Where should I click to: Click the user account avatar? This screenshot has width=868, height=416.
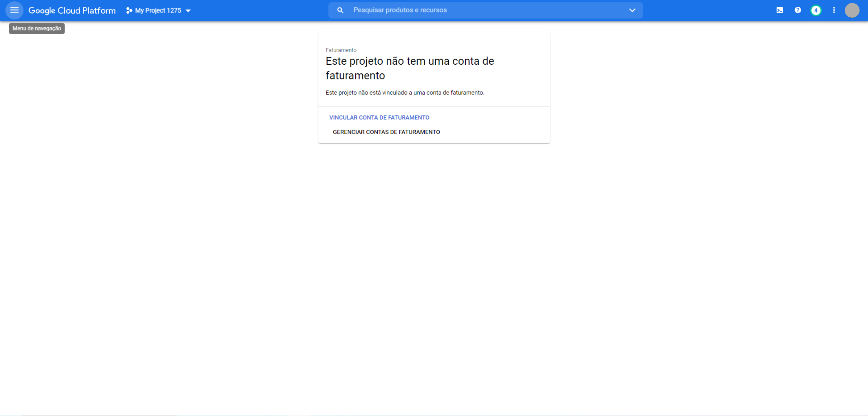pos(852,10)
